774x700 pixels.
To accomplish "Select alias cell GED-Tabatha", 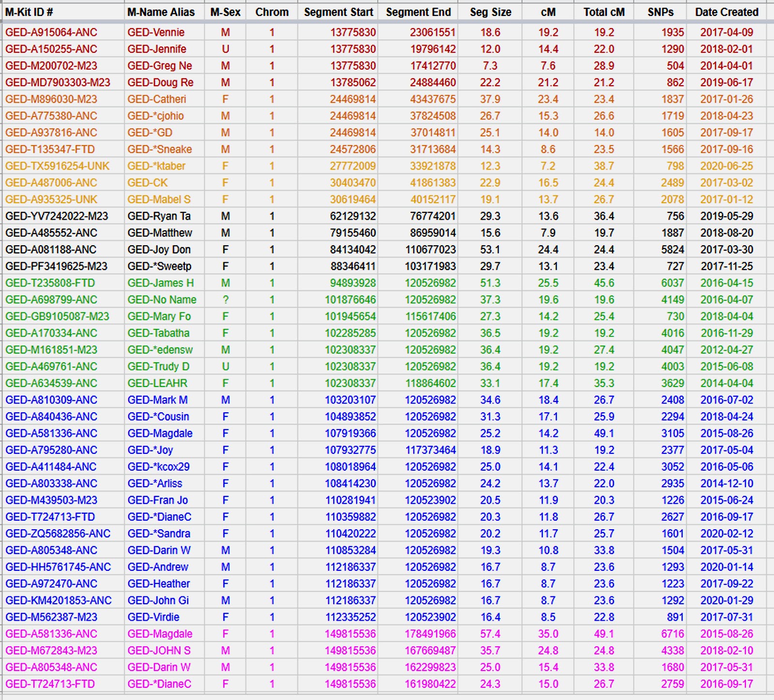I will pyautogui.click(x=158, y=333).
